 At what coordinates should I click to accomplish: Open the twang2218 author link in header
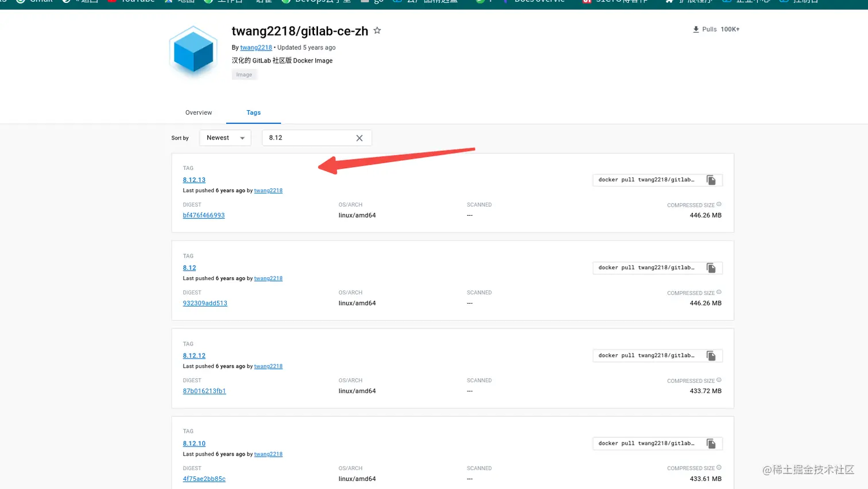256,48
